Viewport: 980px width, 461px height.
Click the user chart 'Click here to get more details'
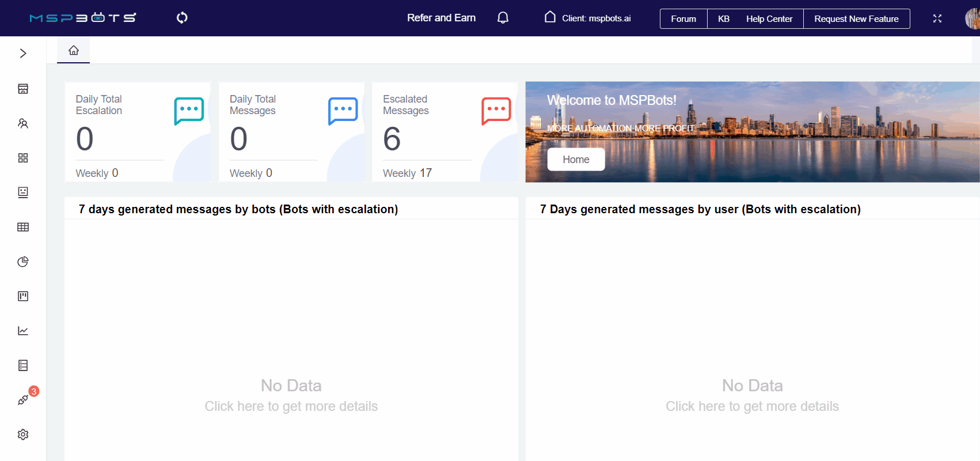[753, 406]
